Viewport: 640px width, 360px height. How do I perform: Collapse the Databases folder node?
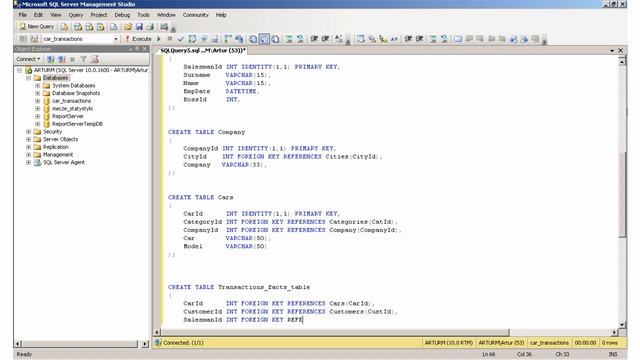click(x=29, y=78)
